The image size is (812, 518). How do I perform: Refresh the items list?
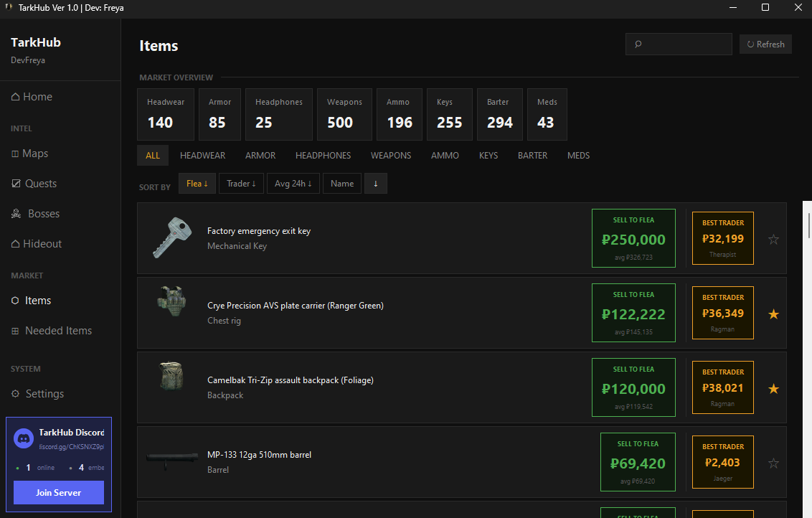click(x=765, y=44)
